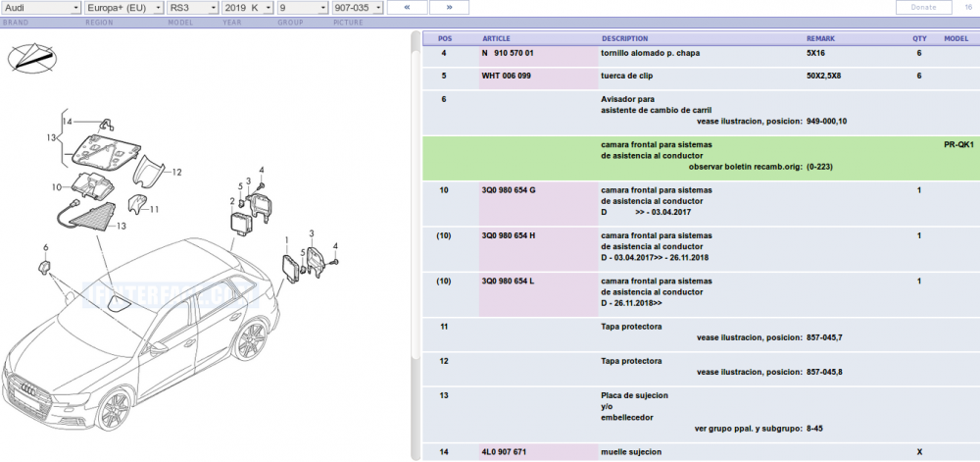Click part number 2 control unit in diagram
Image resolution: width=980 pixels, height=462 pixels.
[x=240, y=223]
